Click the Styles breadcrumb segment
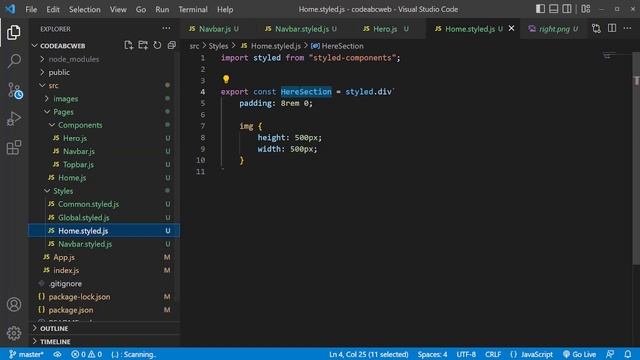 (218, 46)
